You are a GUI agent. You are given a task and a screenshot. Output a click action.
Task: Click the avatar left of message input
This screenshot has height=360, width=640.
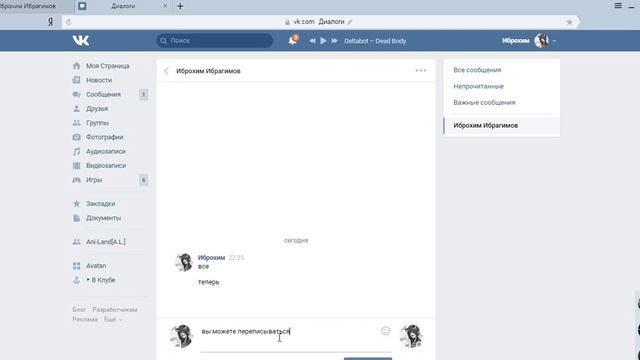[x=181, y=336]
